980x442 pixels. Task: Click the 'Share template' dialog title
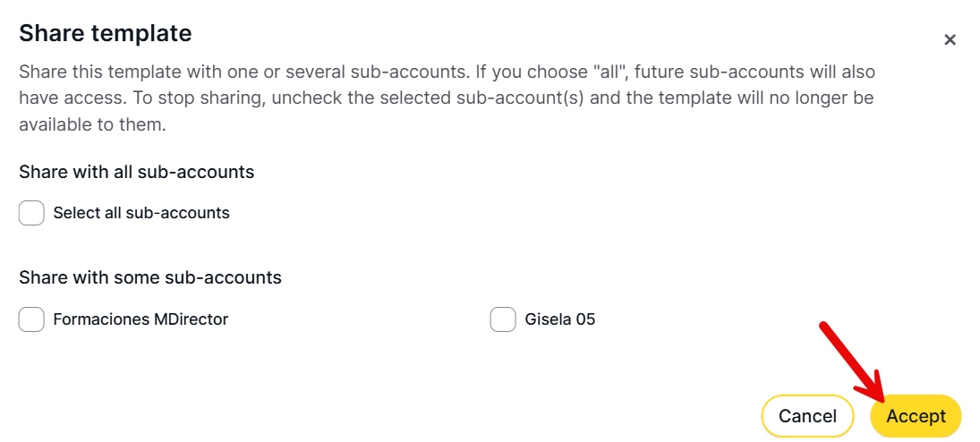coord(106,34)
